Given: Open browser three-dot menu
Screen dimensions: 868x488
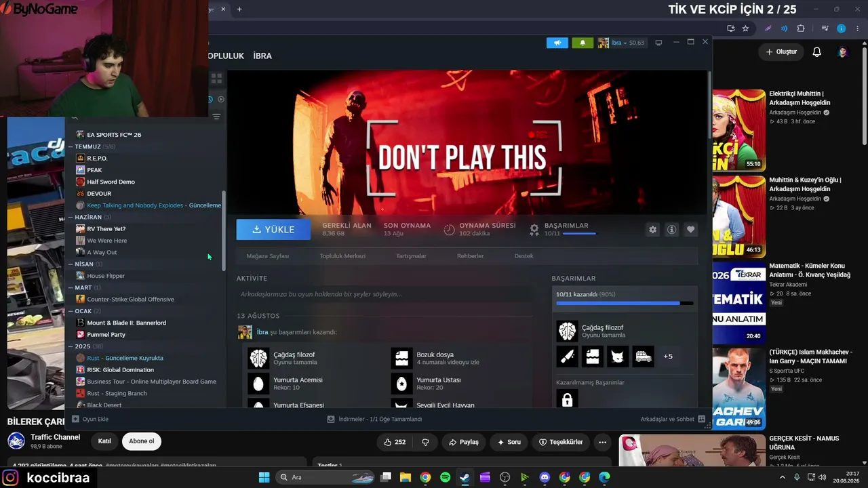Looking at the screenshot, I should coord(857,28).
